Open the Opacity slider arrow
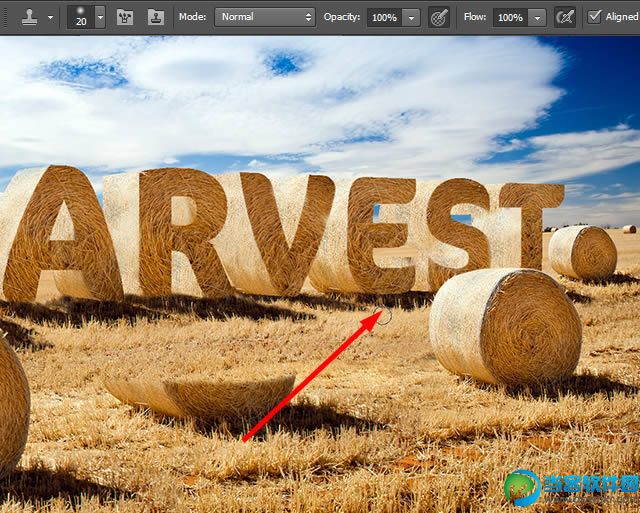Viewport: 640px width, 513px height. 411,17
